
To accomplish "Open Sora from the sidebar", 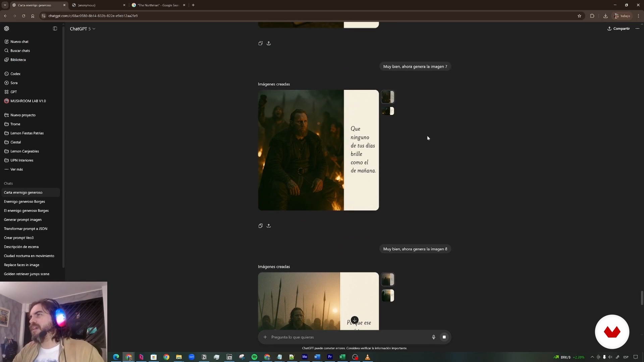I will [x=14, y=83].
